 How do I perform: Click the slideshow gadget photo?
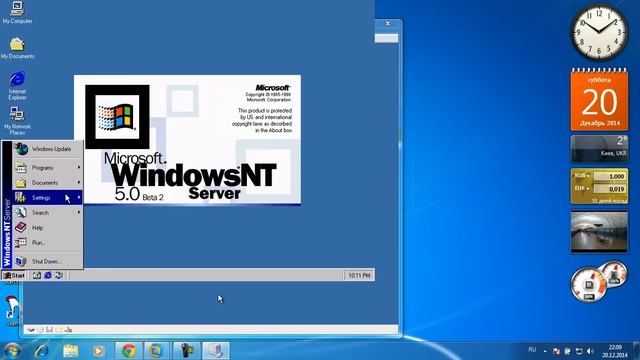tap(599, 231)
